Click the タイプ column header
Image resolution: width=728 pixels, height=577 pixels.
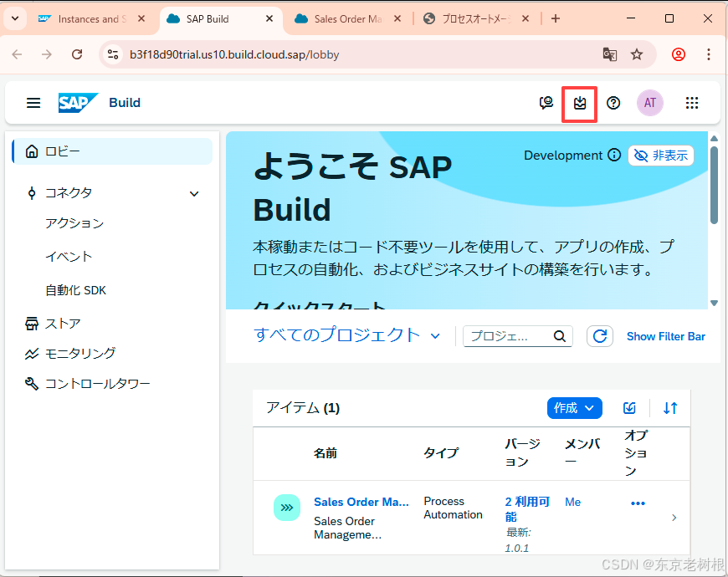pyautogui.click(x=441, y=453)
